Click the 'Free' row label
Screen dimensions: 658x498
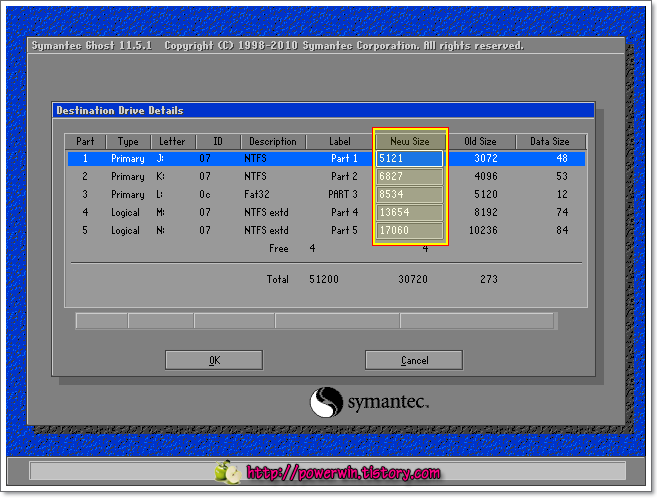coord(279,248)
